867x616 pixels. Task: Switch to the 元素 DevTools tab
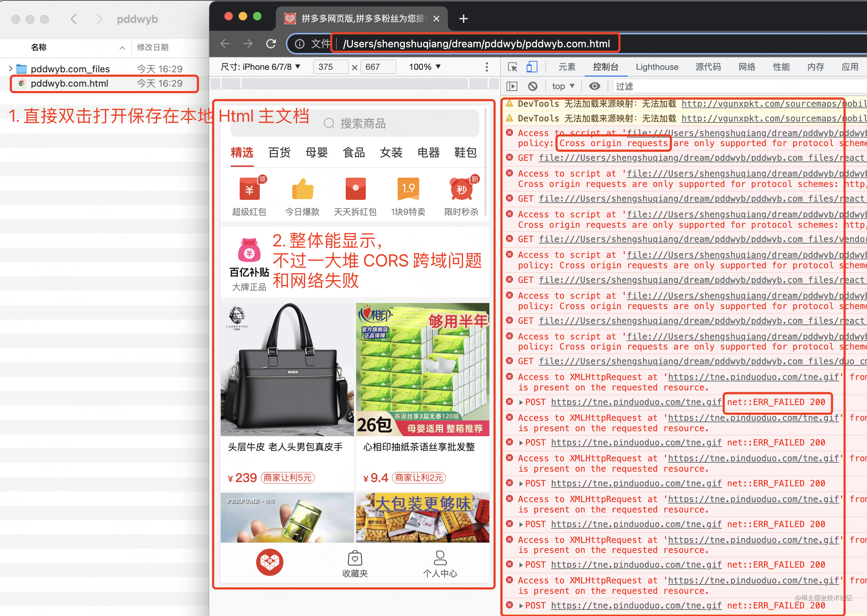pyautogui.click(x=567, y=67)
